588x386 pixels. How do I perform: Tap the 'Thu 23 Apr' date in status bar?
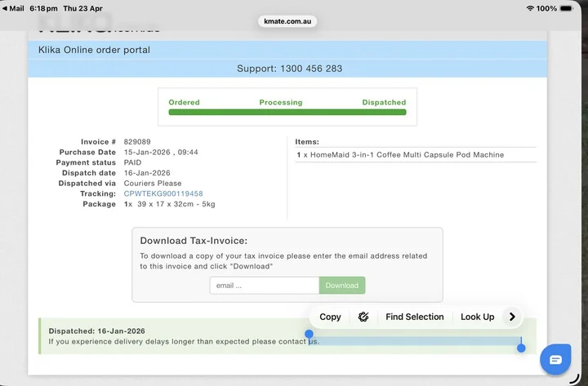click(x=82, y=8)
